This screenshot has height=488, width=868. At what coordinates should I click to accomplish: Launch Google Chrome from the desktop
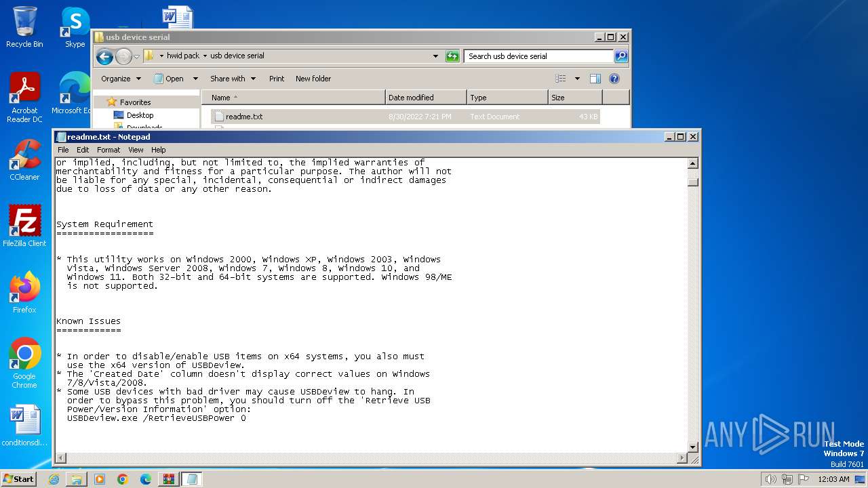click(x=24, y=363)
